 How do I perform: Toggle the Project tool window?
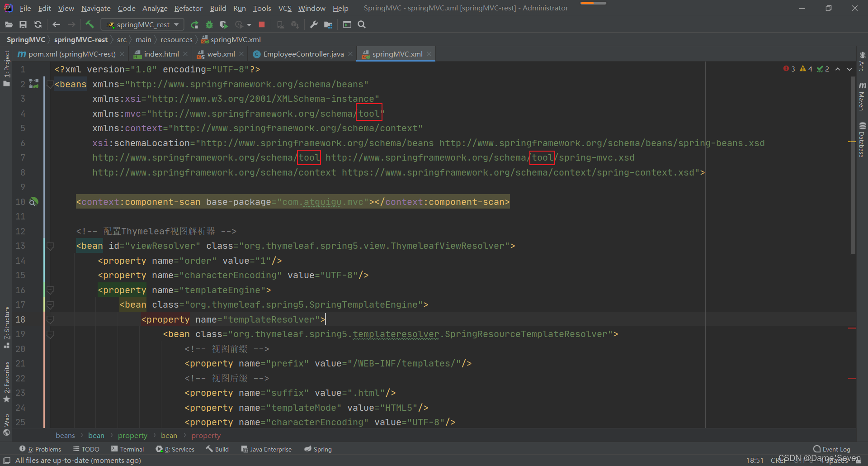point(7,63)
